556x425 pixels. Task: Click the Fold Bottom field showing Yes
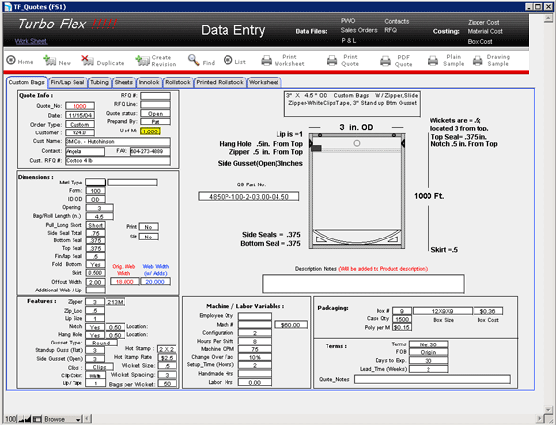click(x=95, y=264)
